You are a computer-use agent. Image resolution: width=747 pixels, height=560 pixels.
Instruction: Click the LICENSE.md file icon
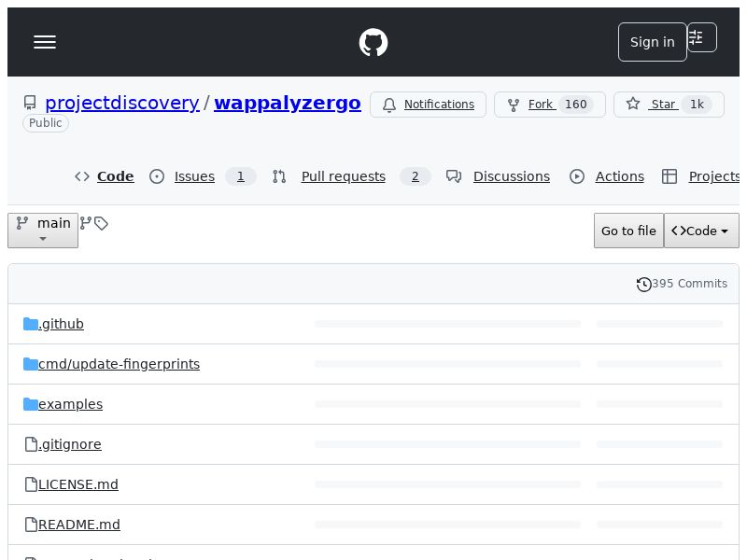coord(31,484)
